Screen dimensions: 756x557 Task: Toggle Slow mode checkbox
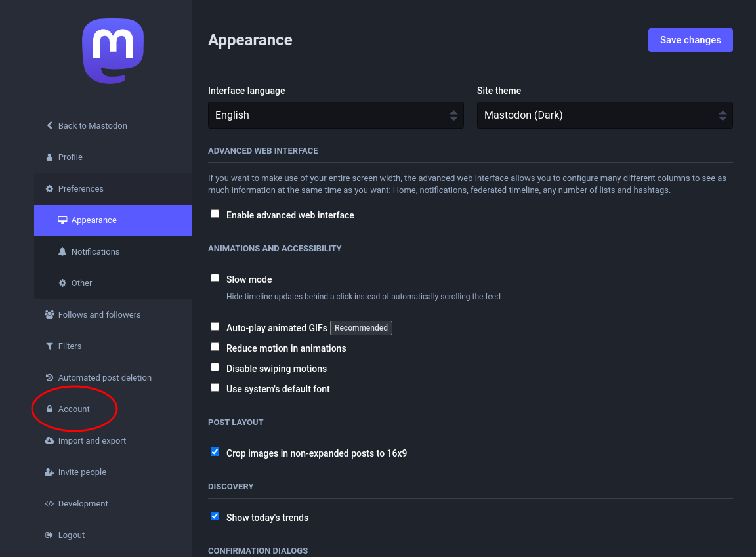pos(215,278)
